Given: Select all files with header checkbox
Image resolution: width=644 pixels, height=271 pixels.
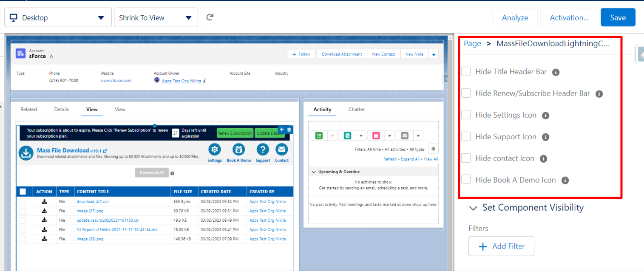Looking at the screenshot, I should coord(23,192).
